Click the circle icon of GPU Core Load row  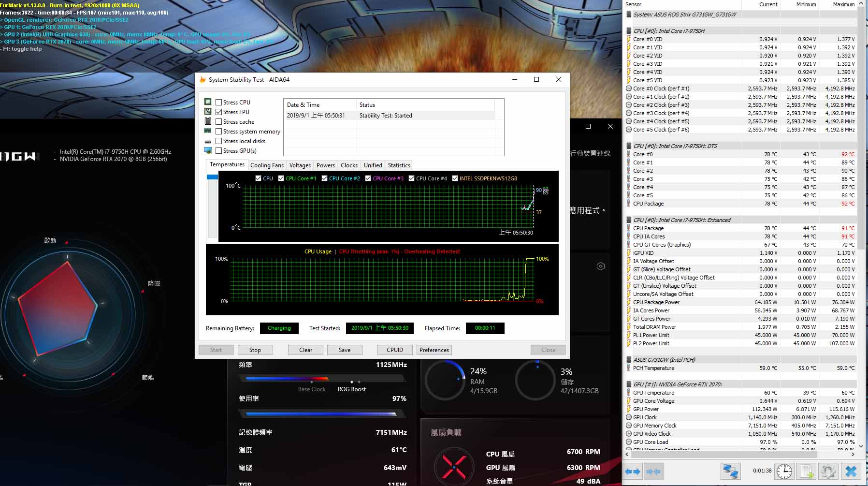pos(629,442)
